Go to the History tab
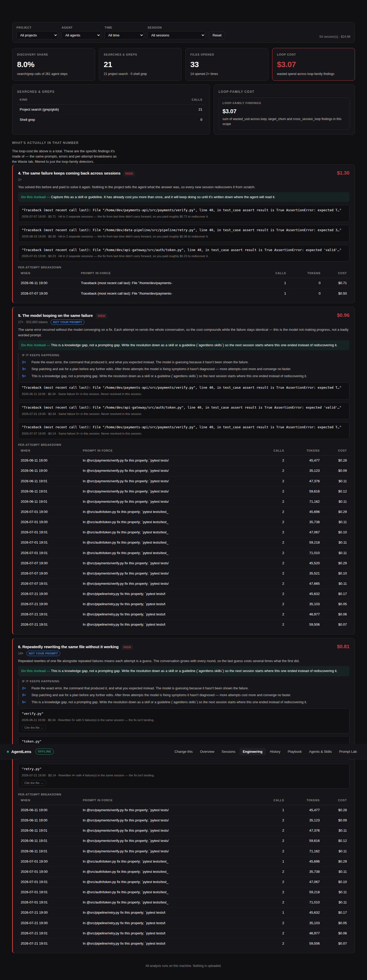 point(275,752)
